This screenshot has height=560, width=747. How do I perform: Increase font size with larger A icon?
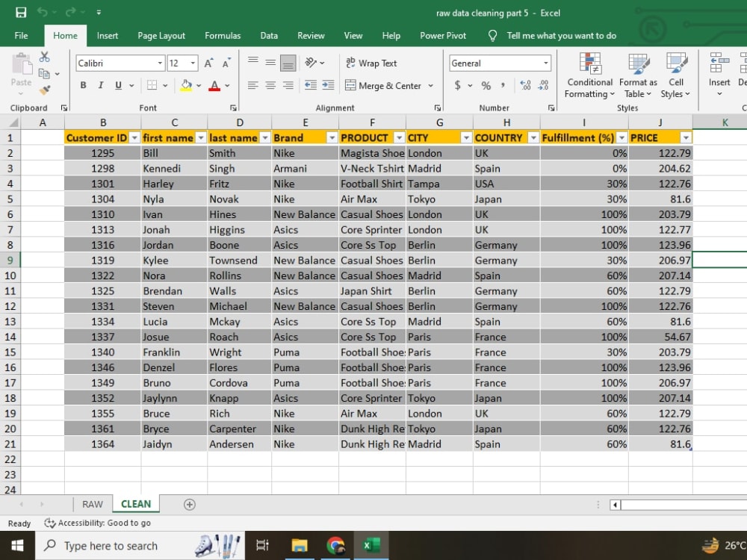(208, 63)
